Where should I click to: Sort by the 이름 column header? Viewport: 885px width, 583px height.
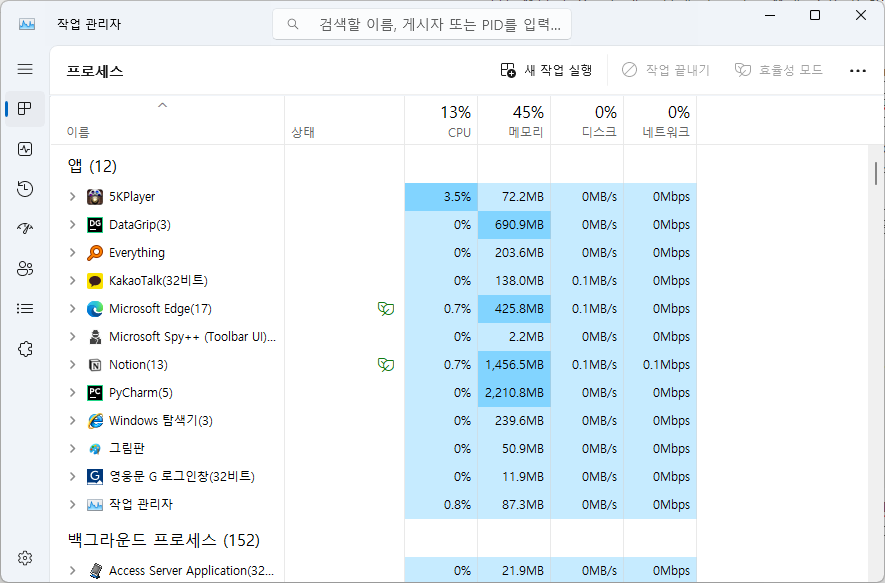[x=167, y=120]
